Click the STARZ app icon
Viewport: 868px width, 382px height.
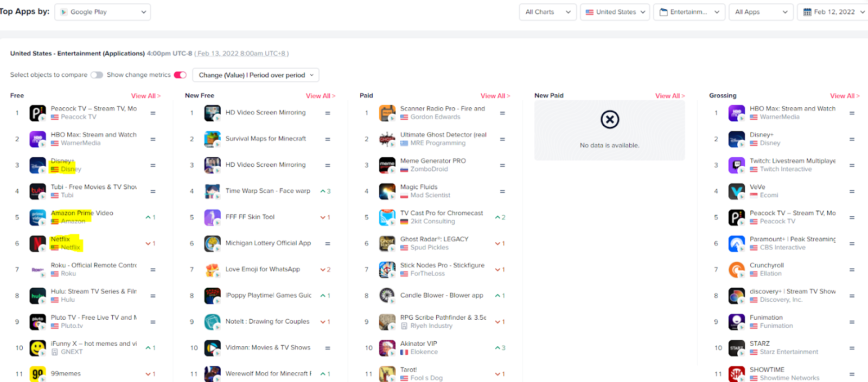click(x=736, y=348)
